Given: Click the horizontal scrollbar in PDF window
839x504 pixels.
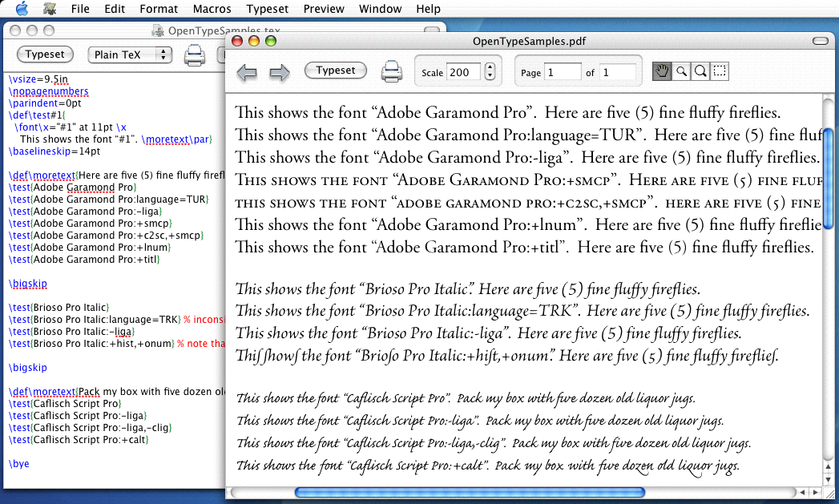Looking at the screenshot, I should pyautogui.click(x=514, y=492).
